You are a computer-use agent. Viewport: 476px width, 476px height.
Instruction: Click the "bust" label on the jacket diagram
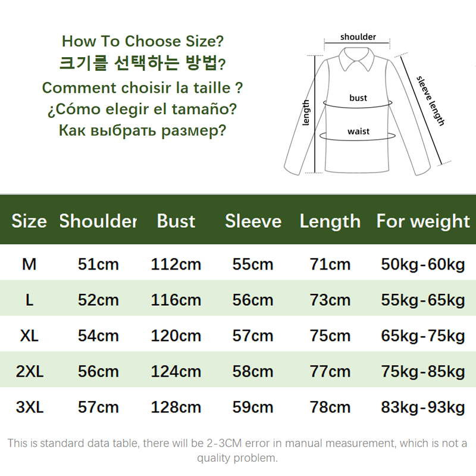[358, 98]
